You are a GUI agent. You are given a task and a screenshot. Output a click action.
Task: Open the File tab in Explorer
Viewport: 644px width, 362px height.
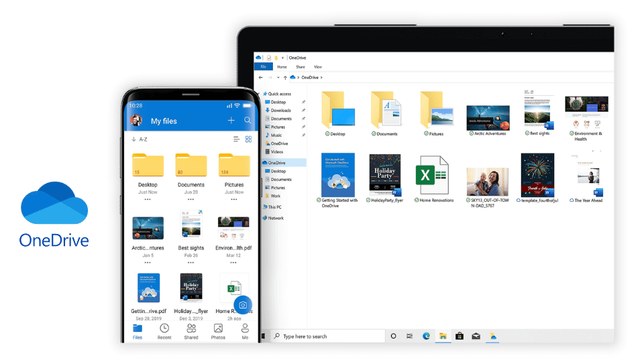coord(263,66)
